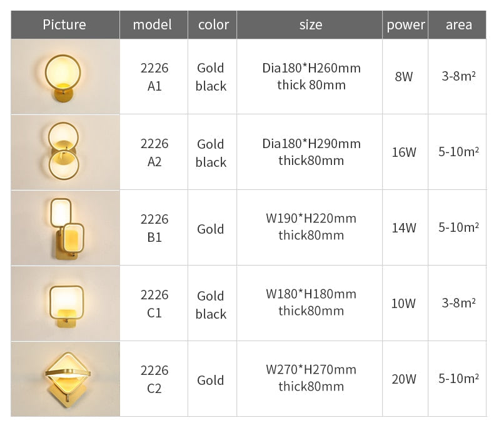Click the Picture column header

coord(65,24)
